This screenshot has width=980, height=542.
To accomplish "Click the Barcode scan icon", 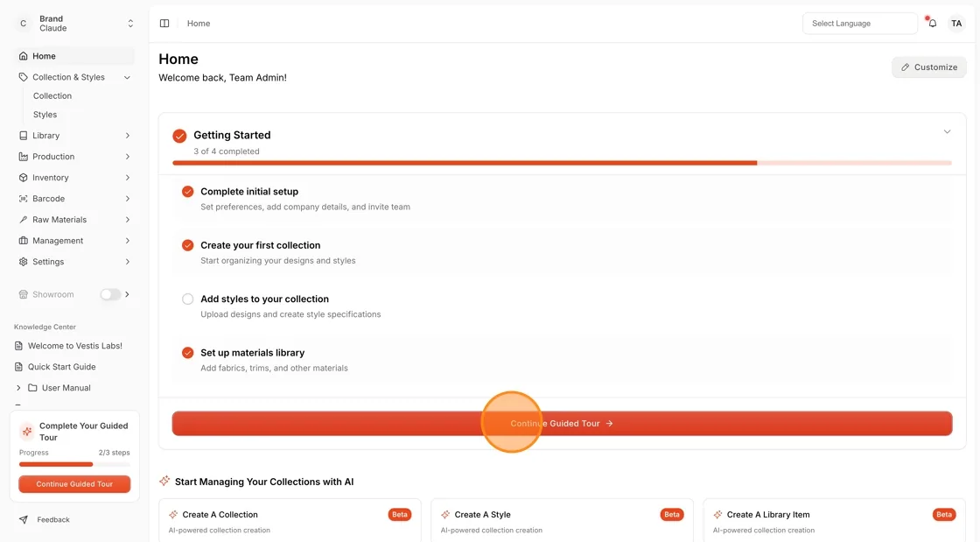I will pyautogui.click(x=23, y=199).
